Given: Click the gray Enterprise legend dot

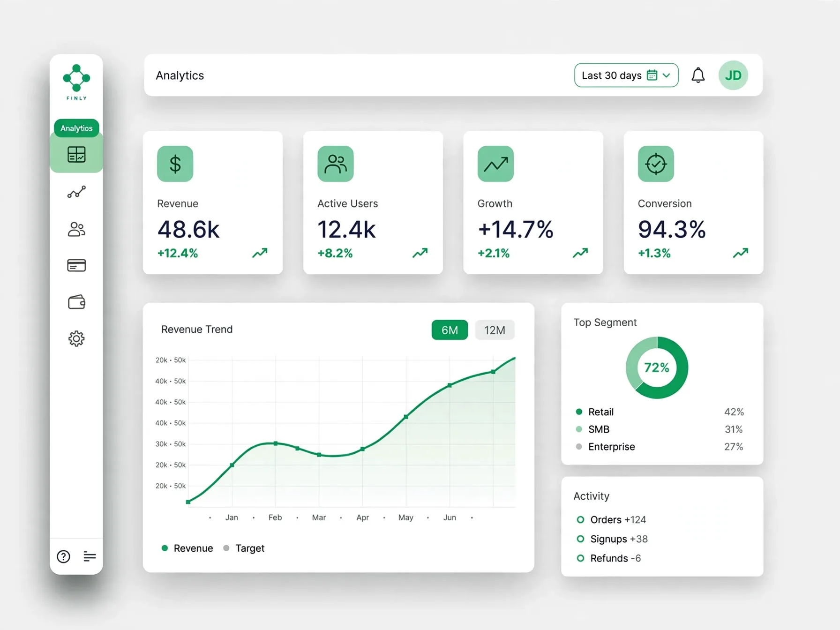Looking at the screenshot, I should (579, 446).
